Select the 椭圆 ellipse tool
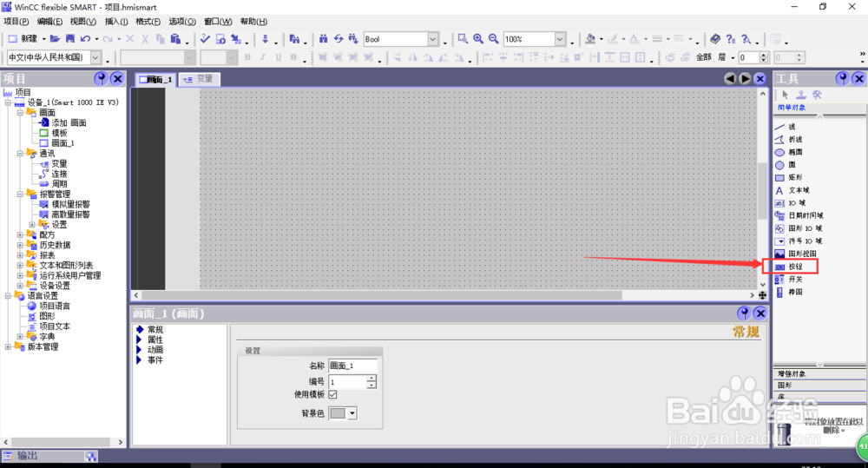868x468 pixels. pos(795,152)
